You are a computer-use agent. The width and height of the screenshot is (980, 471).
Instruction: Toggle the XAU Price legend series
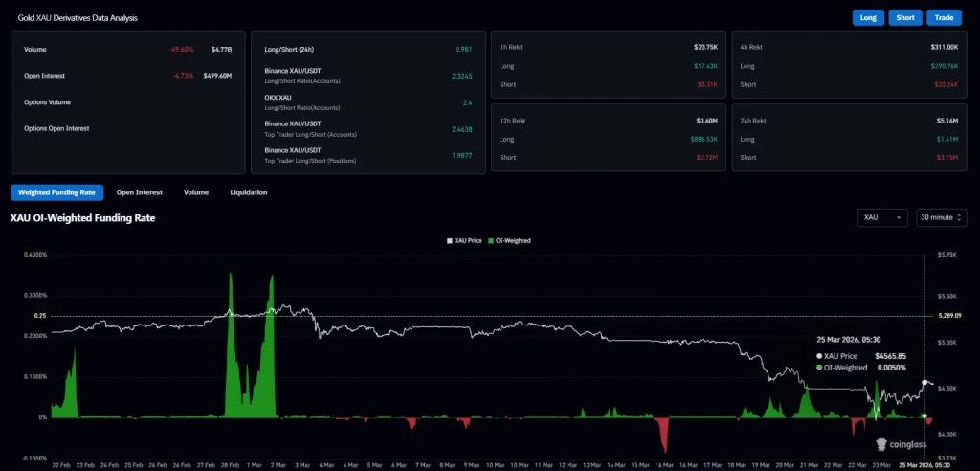(463, 240)
